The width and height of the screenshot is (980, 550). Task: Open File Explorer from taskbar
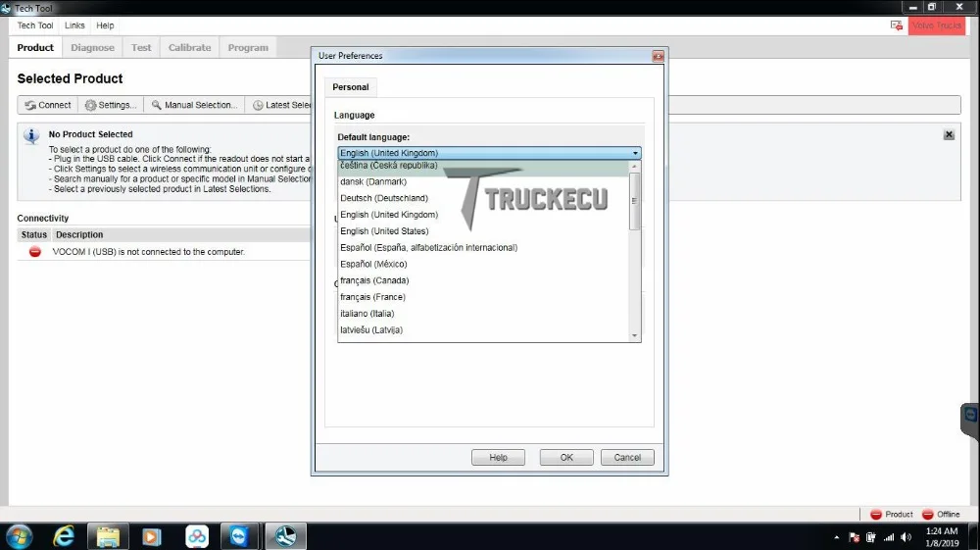108,536
